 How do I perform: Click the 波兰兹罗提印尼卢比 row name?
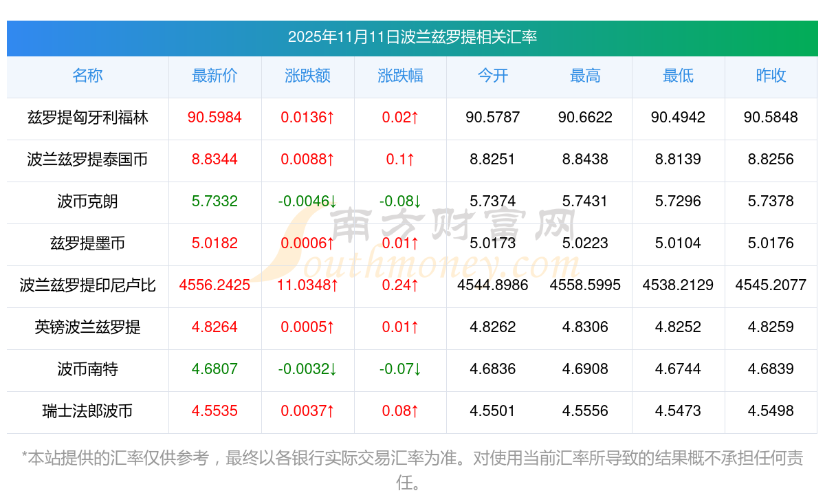point(87,285)
